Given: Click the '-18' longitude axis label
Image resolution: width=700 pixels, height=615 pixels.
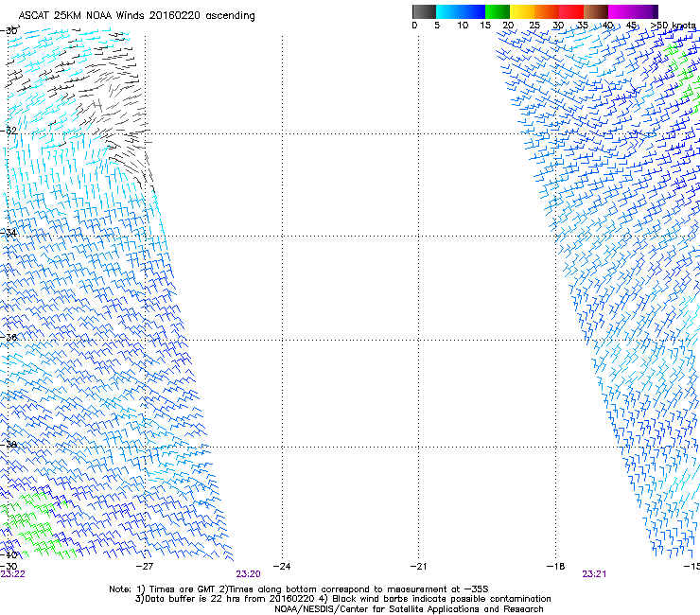Looking at the screenshot, I should click(x=556, y=567).
